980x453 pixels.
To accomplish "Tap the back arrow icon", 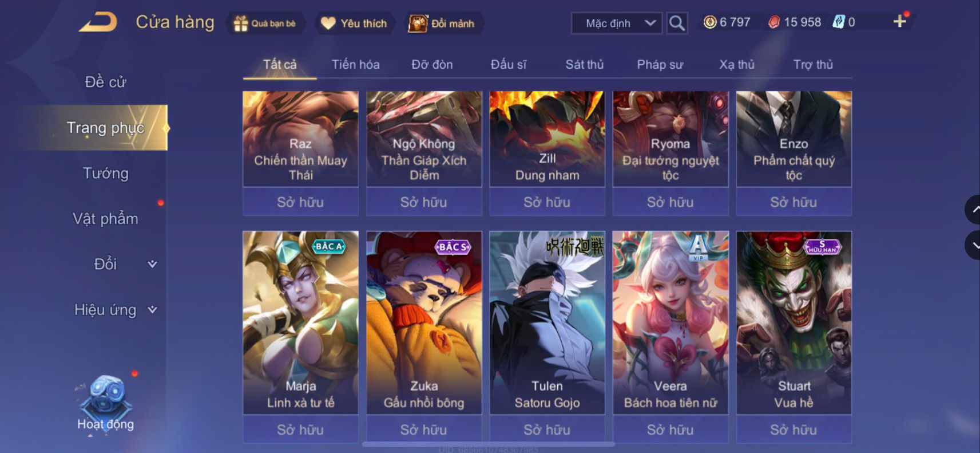I will (x=98, y=22).
